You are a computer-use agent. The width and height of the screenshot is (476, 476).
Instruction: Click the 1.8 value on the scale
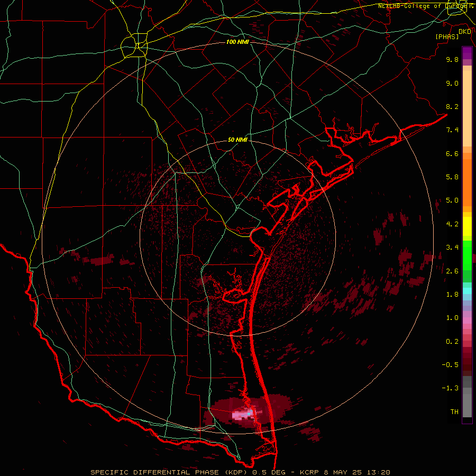452,295
